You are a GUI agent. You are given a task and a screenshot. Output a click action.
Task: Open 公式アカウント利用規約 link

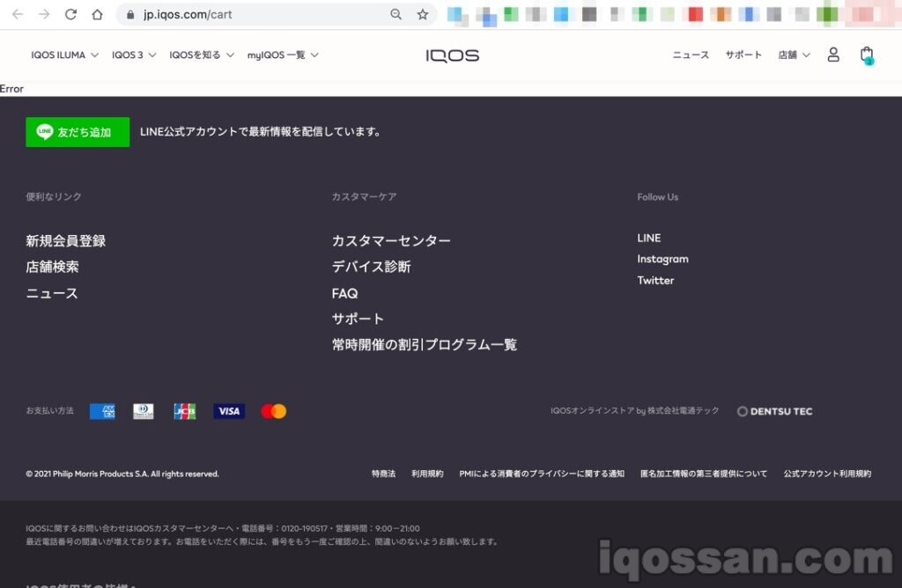tap(827, 474)
